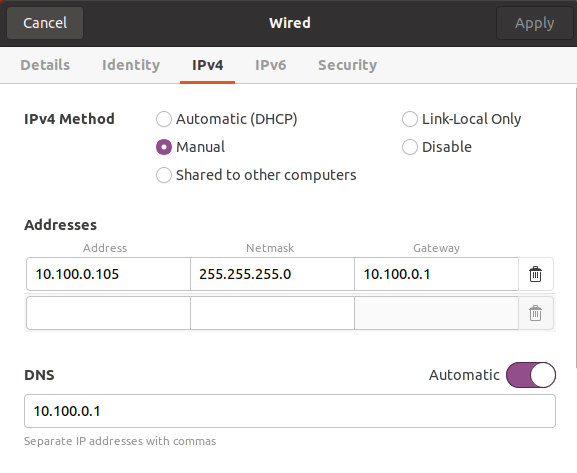Edit the 10.100.0.105 address field
The width and height of the screenshot is (577, 473).
(x=108, y=274)
